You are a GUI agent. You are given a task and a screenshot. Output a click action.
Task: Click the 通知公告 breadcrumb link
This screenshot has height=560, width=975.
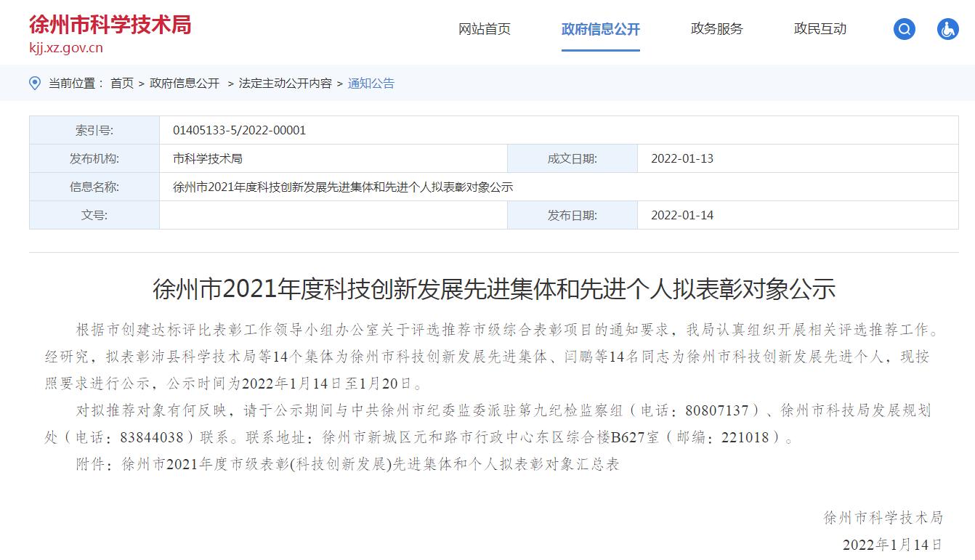click(x=371, y=84)
